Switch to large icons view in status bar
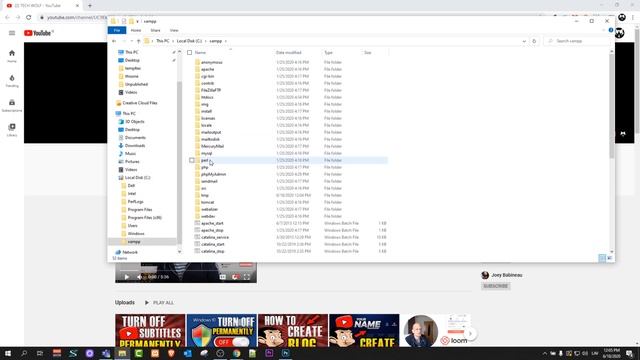This screenshot has width=640, height=360. (609, 258)
